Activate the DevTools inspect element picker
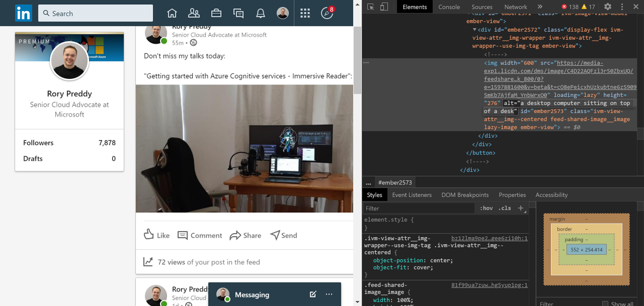 370,7
